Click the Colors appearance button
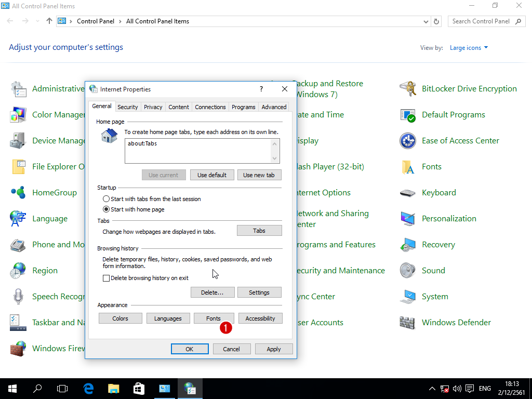Image resolution: width=532 pixels, height=399 pixels. coord(121,318)
